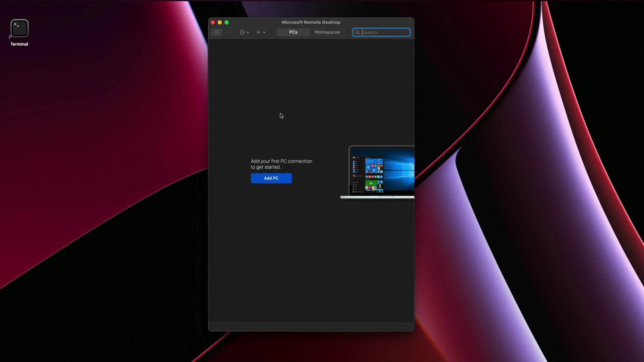Maximize window with green button
Screen dimensions: 644x362
[227, 22]
